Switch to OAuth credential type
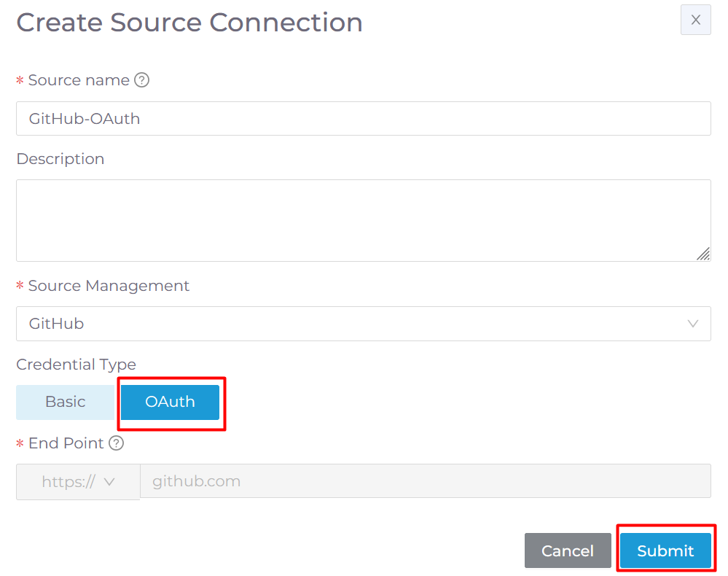728x576 pixels. coord(170,402)
